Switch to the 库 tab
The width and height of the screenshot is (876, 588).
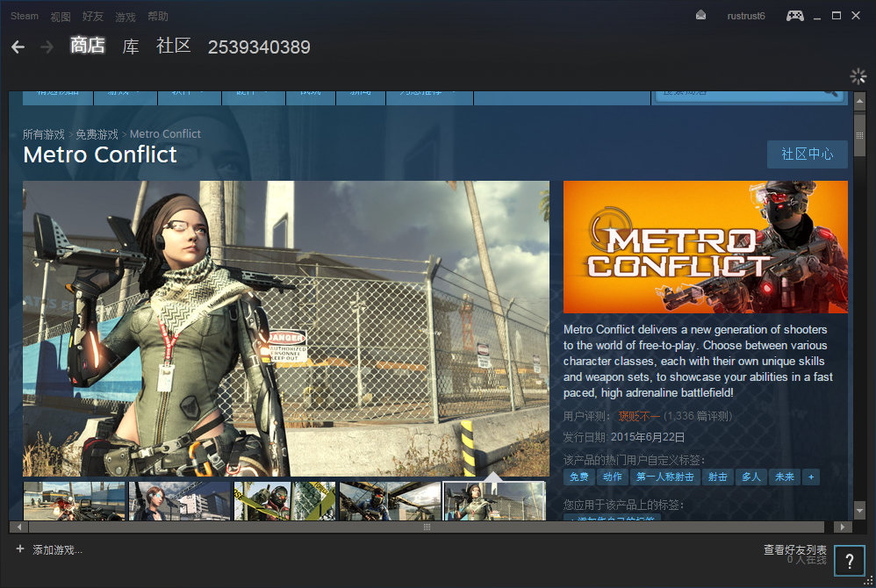coord(131,47)
